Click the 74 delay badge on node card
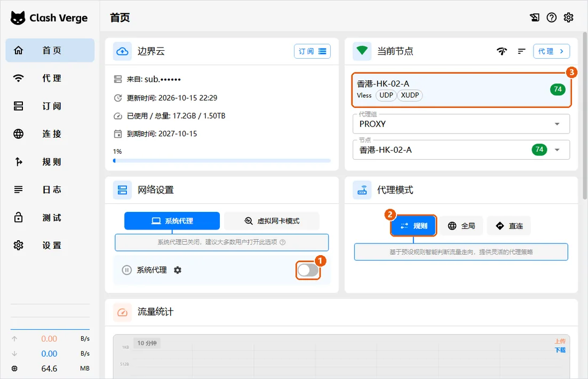Screen dimensions: 588x379 click(558, 89)
